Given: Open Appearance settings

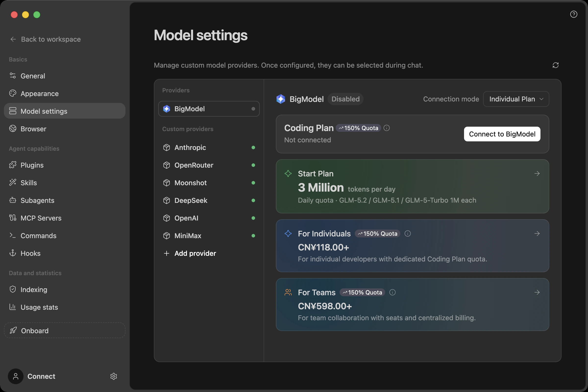Looking at the screenshot, I should click(x=64, y=94).
